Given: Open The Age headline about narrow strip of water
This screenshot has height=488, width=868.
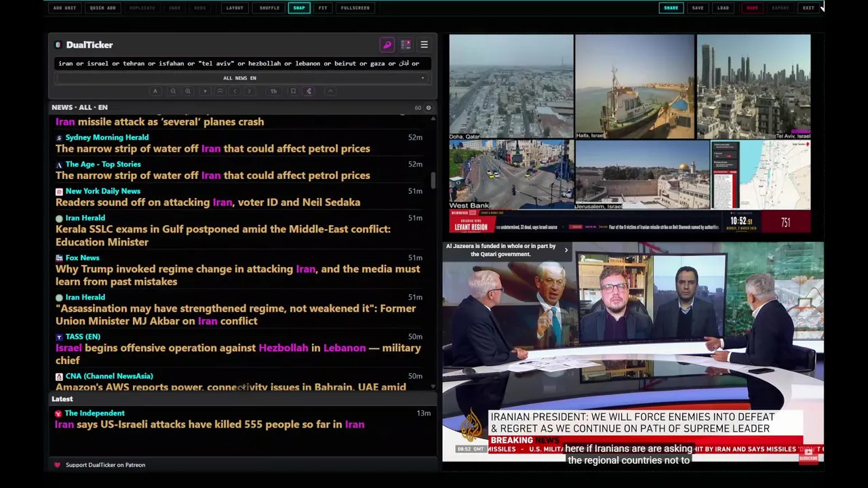Looking at the screenshot, I should click(212, 176).
